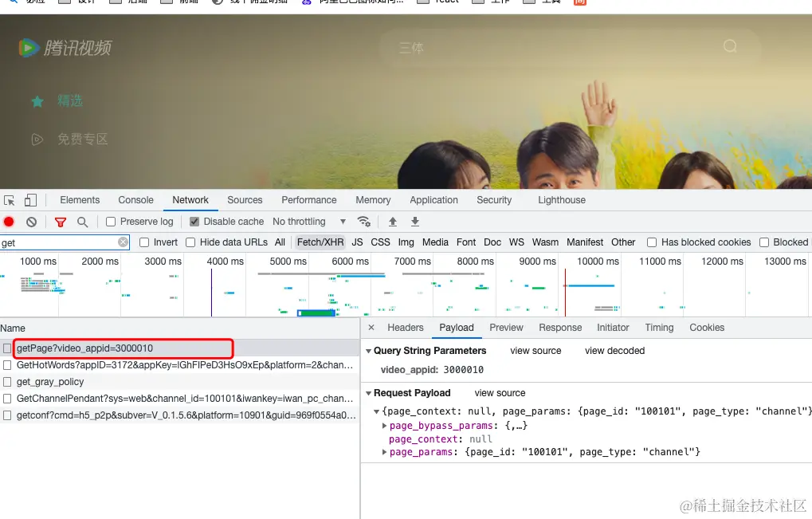Filter requests by Doc type
This screenshot has height=519, width=812.
492,242
